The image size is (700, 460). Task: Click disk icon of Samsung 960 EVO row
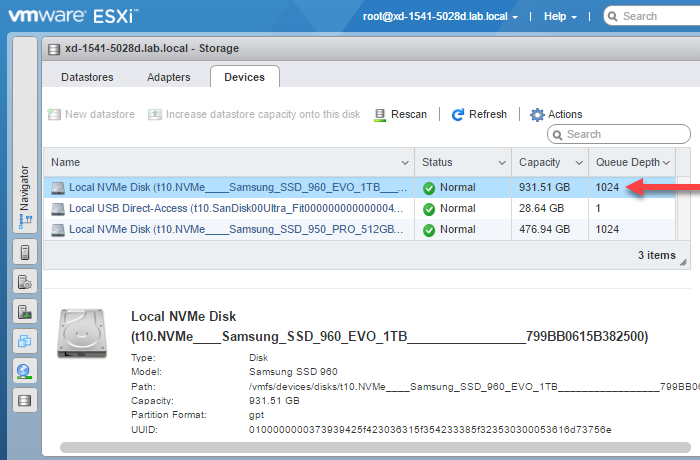[58, 188]
